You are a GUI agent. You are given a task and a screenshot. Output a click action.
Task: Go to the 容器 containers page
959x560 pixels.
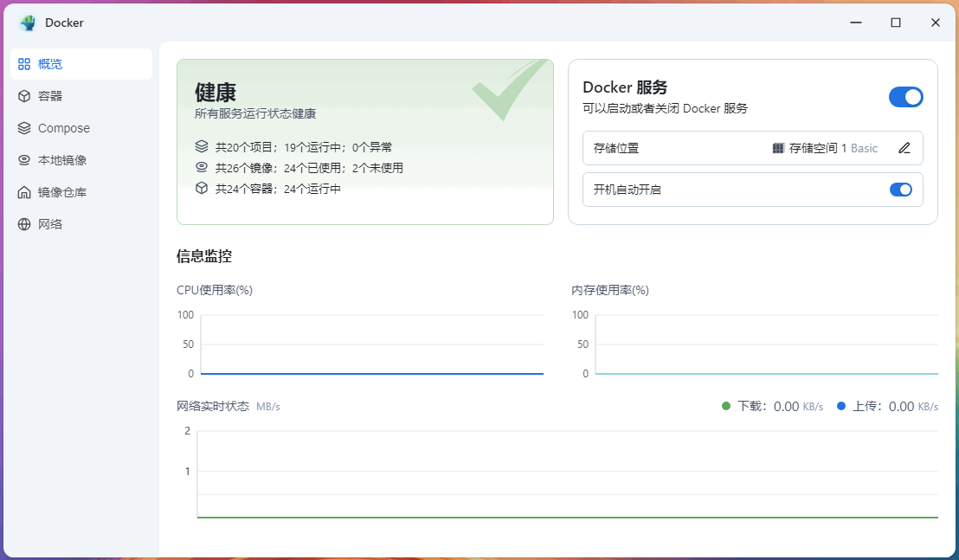coord(81,96)
